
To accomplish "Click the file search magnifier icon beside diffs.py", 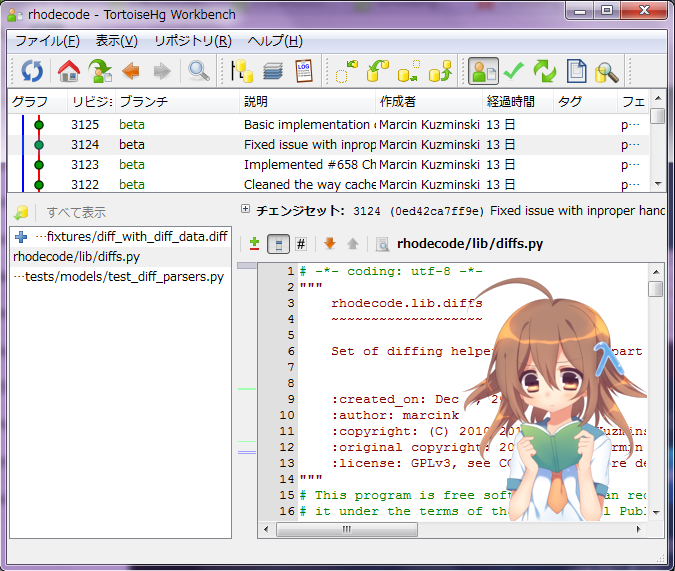I will pos(382,244).
